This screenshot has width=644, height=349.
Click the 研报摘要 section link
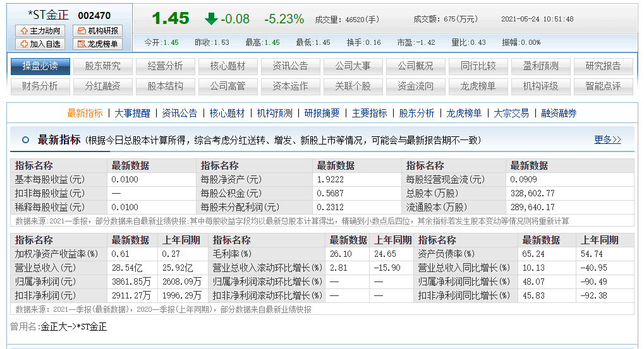(322, 114)
